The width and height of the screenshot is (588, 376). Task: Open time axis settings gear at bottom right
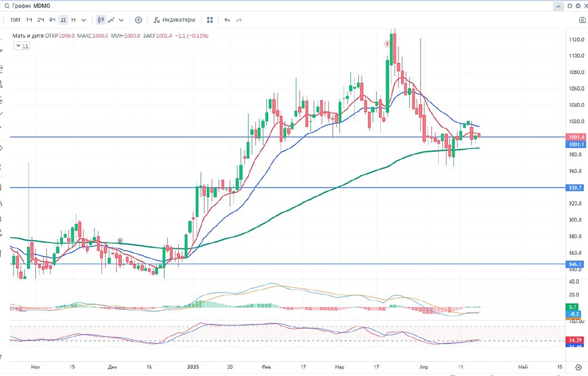pos(578,367)
